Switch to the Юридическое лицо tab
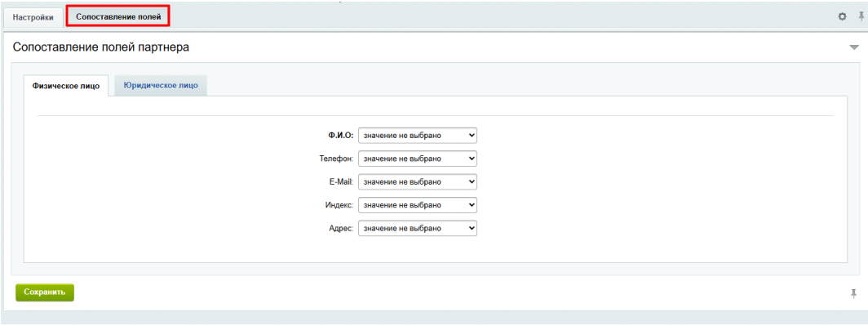Image resolution: width=868 pixels, height=326 pixels. point(161,86)
